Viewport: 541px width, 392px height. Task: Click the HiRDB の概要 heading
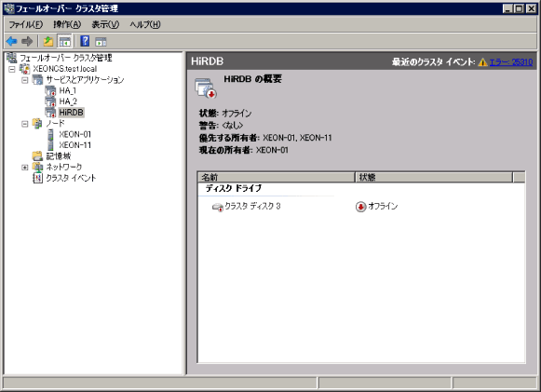[x=252, y=79]
